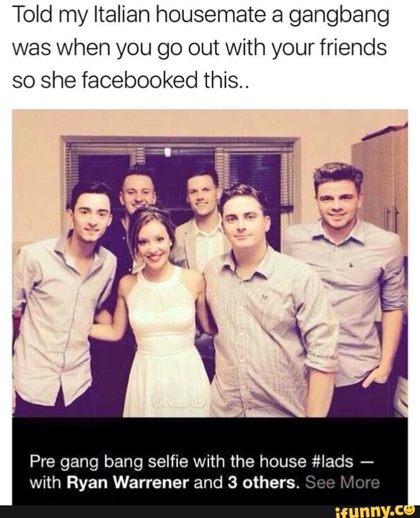Click the ifunny.co watermark logo
The image size is (420, 518).
(376, 512)
